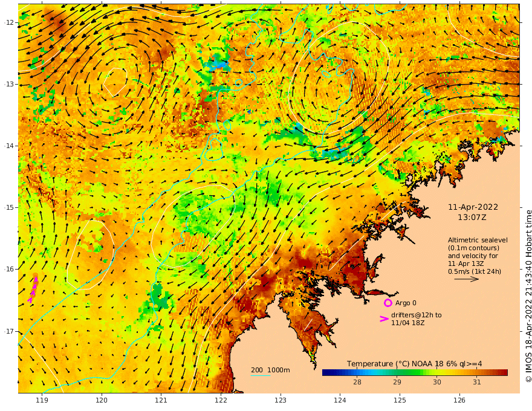Click longitude axis label 121

pyautogui.click(x=161, y=401)
